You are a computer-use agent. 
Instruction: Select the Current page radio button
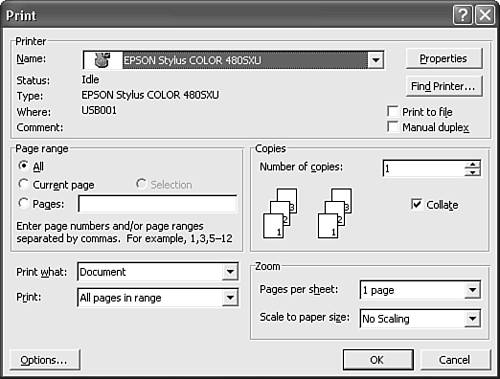click(23, 184)
